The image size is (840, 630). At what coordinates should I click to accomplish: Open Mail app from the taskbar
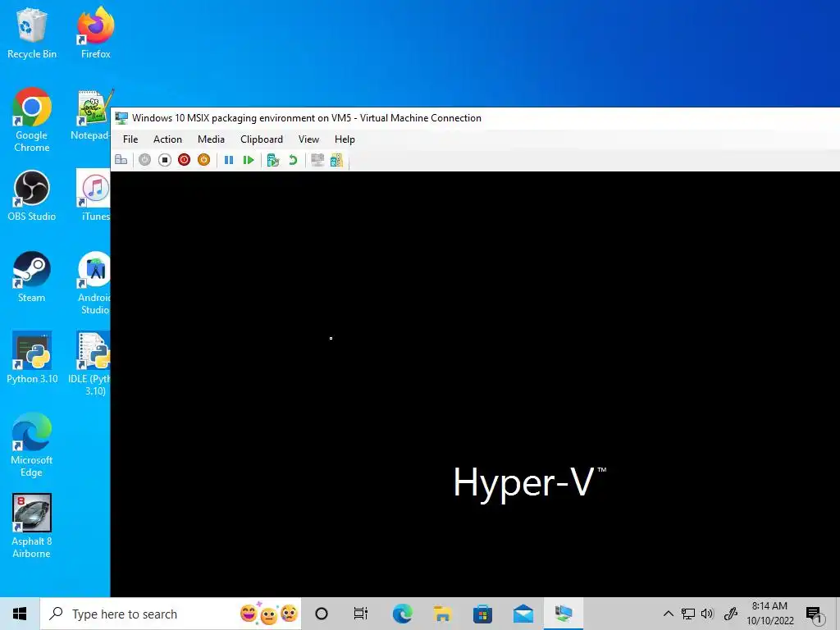pyautogui.click(x=523, y=614)
